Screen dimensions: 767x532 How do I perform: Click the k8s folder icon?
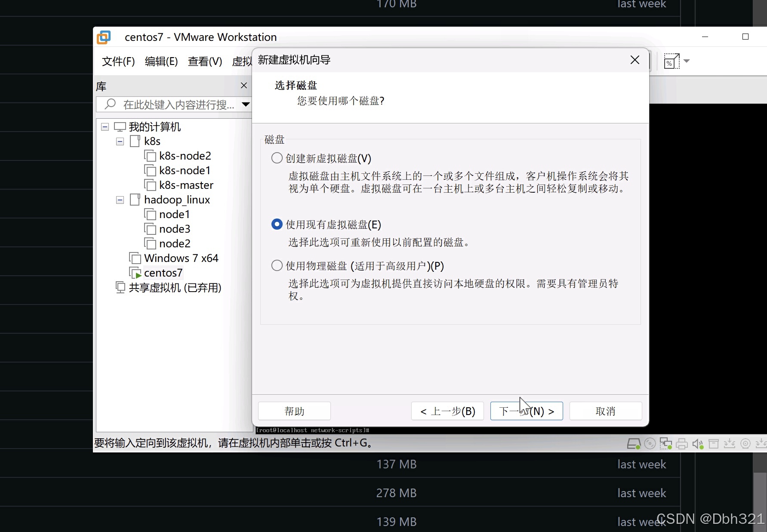(x=135, y=141)
